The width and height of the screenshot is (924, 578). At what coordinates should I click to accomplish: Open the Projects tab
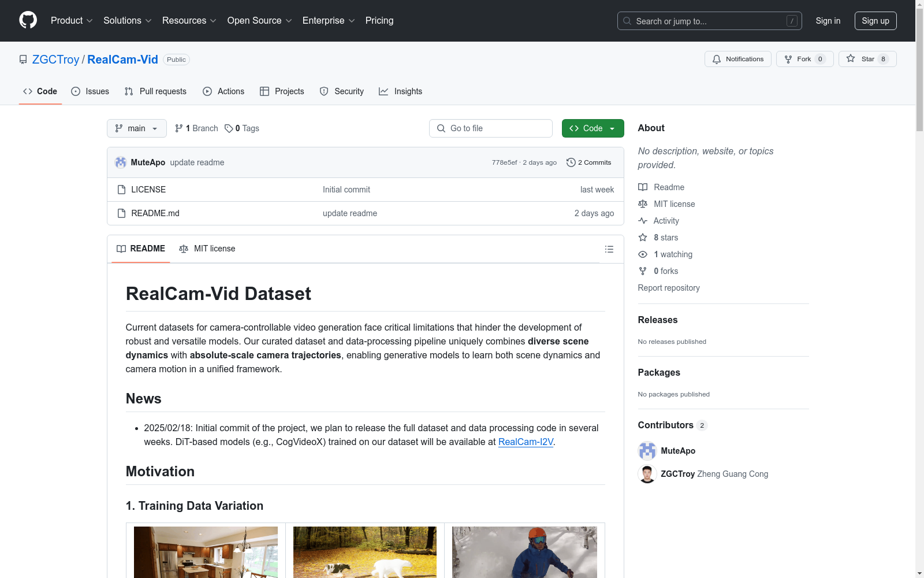(x=282, y=91)
